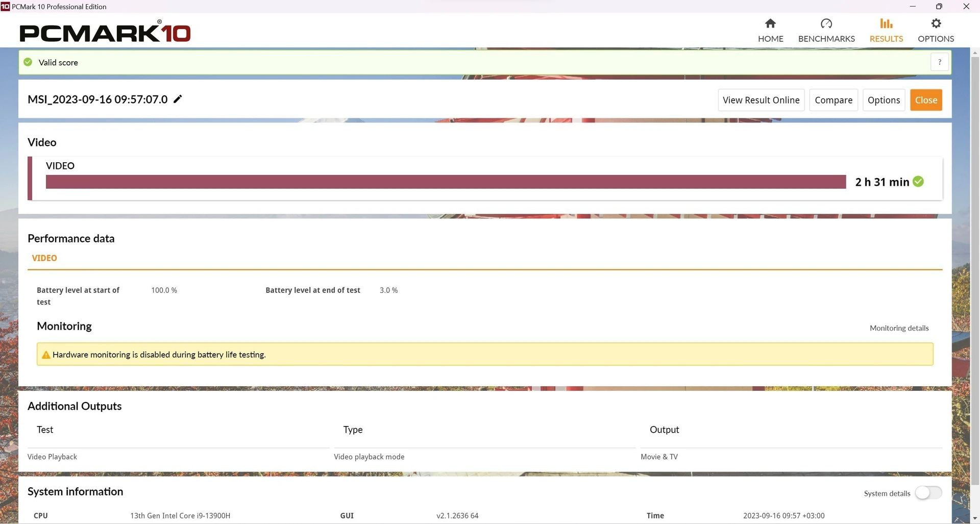
Task: Open the Benchmarks tab
Action: click(826, 31)
